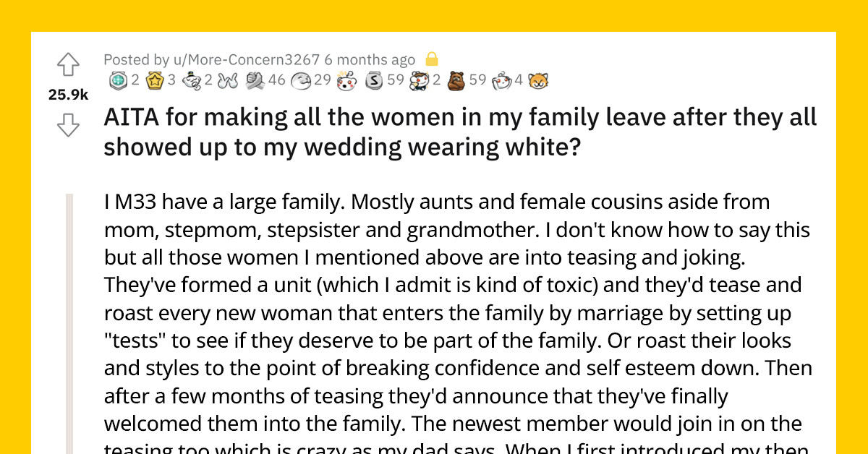Select the Gold star award icon

pos(153,80)
